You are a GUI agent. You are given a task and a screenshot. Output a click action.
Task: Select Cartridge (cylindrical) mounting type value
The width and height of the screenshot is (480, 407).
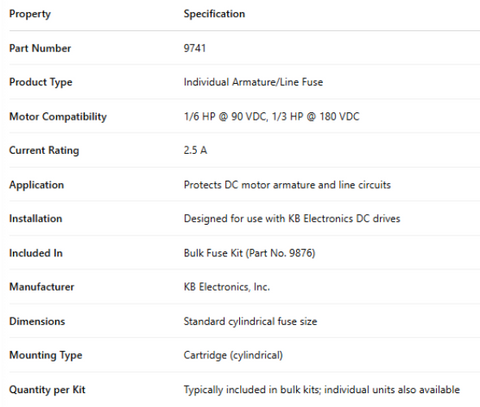pyautogui.click(x=233, y=355)
